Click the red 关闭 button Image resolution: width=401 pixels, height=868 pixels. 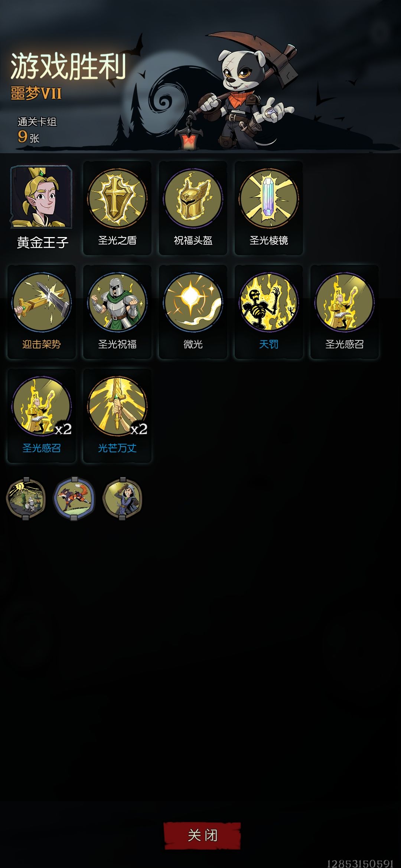[202, 836]
